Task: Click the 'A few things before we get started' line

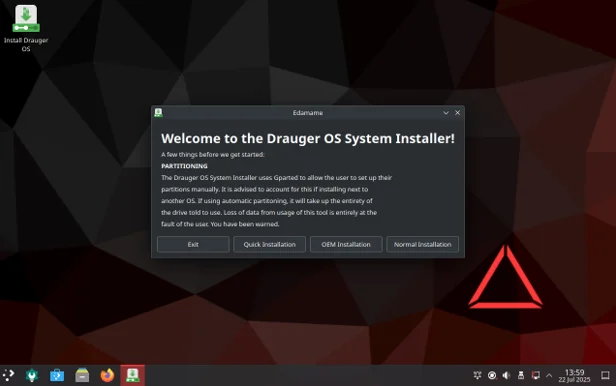Action: click(213, 155)
